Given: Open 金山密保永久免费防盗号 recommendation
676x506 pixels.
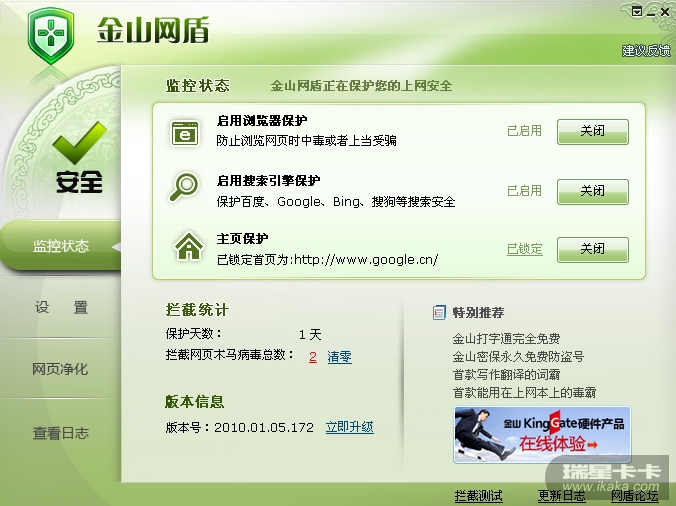Looking at the screenshot, I should tap(518, 357).
